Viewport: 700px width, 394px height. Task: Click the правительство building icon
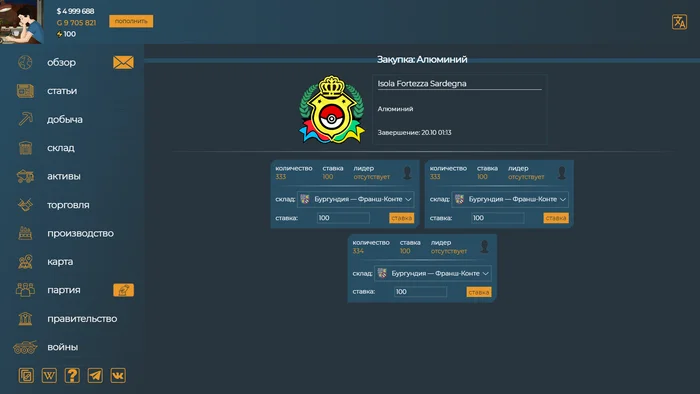click(x=25, y=319)
